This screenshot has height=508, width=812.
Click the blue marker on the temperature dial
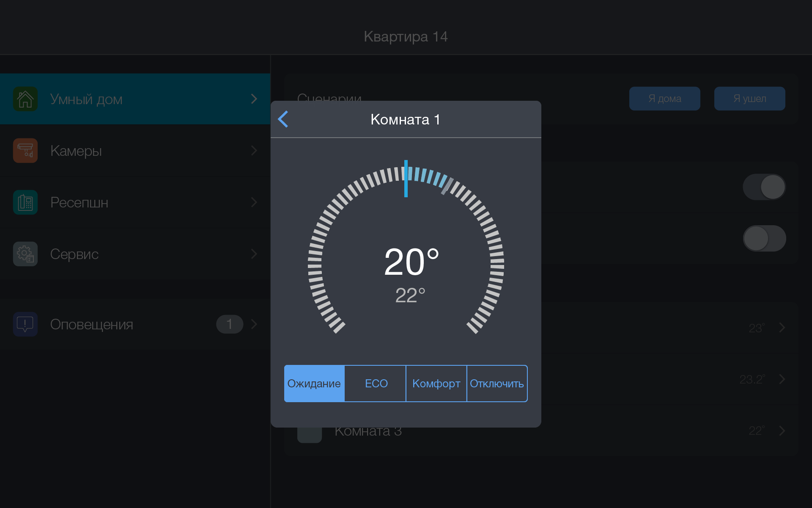click(x=406, y=179)
